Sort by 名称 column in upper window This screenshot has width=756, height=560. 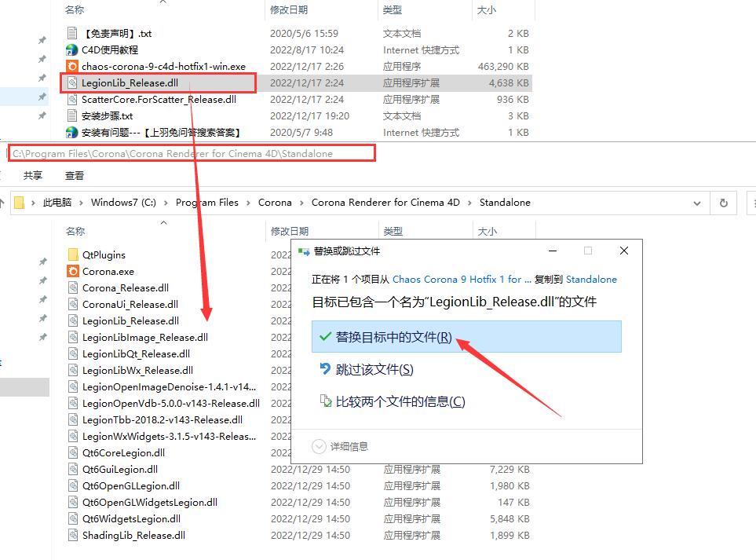[75, 9]
